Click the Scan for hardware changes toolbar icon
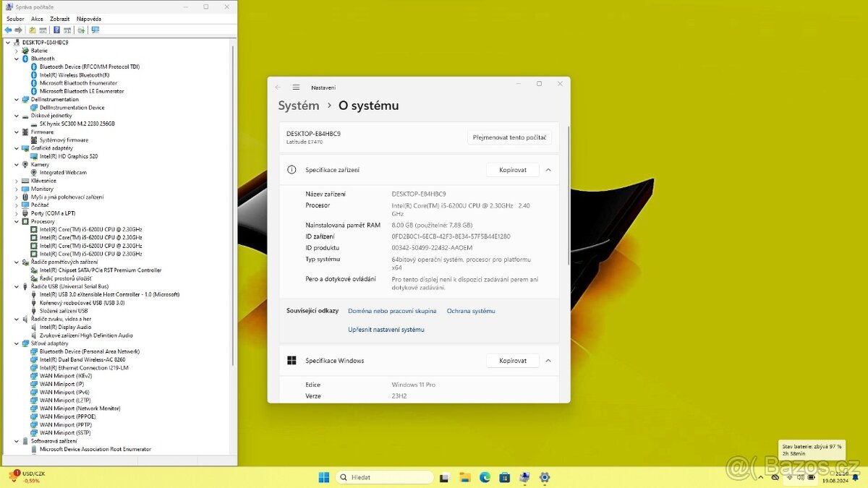Image resolution: width=868 pixels, height=488 pixels. pyautogui.click(x=82, y=30)
